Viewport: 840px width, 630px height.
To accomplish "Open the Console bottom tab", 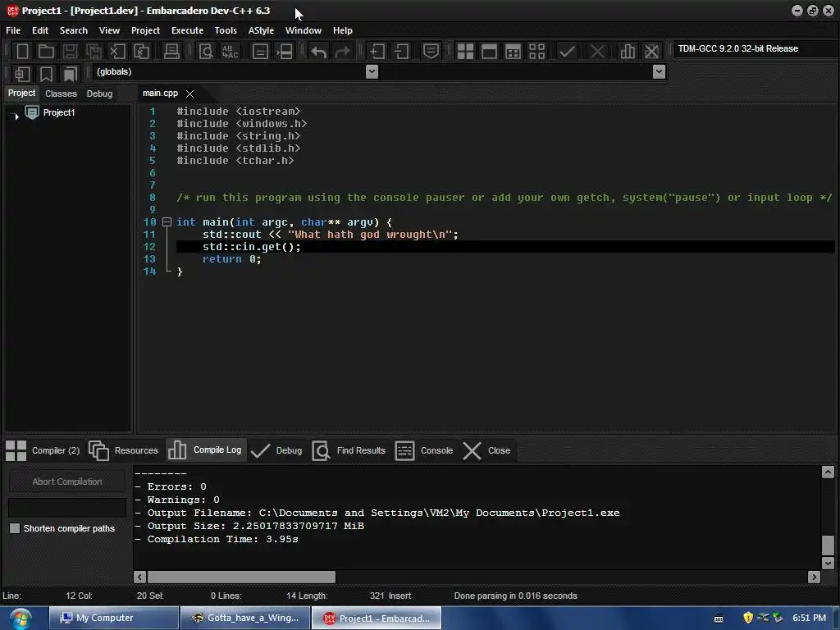I will [x=424, y=450].
